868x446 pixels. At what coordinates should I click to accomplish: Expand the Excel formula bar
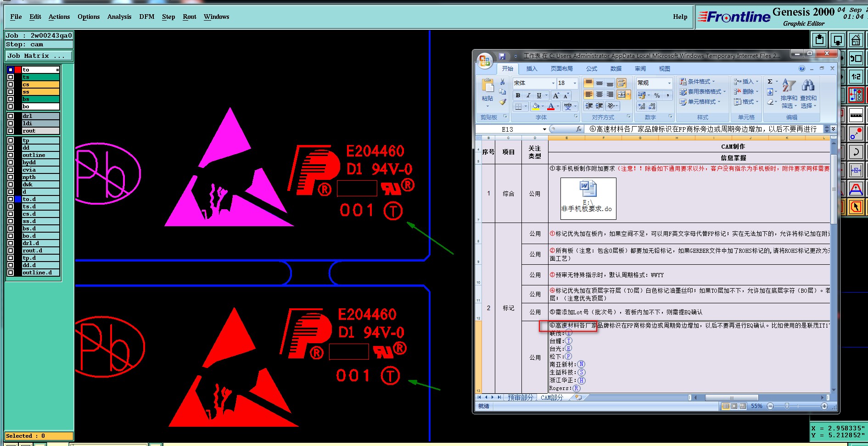point(833,129)
